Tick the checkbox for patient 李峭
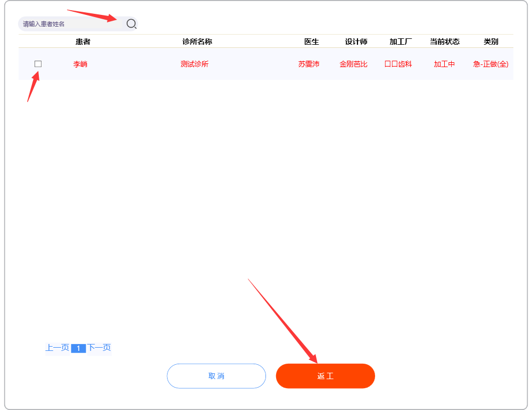532x410 pixels. (38, 64)
